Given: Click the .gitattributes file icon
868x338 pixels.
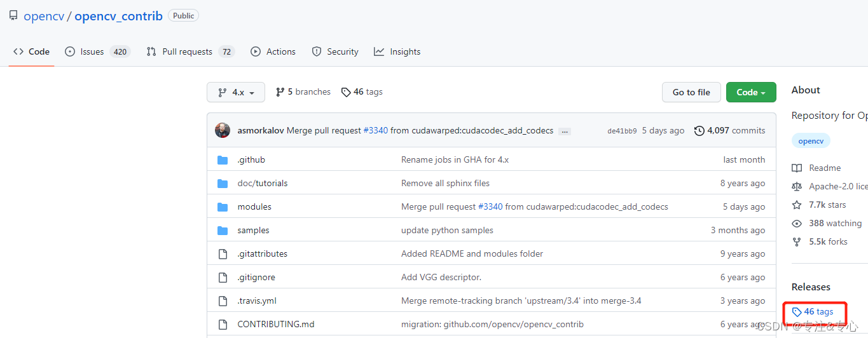Looking at the screenshot, I should (223, 254).
